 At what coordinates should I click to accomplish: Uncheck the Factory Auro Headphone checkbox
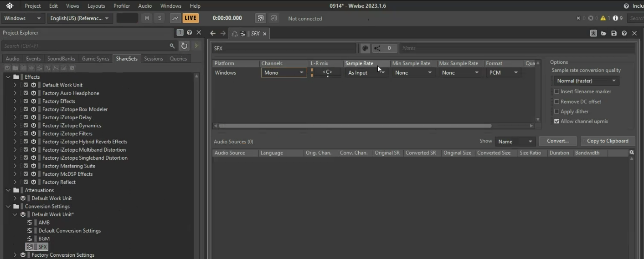click(26, 93)
